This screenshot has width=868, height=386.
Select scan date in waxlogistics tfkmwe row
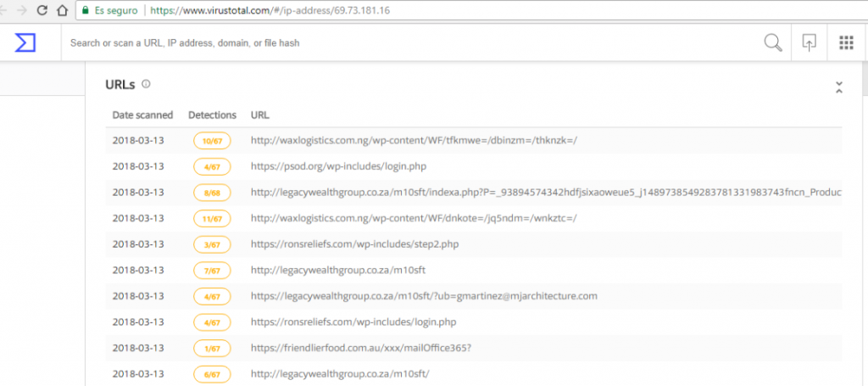click(138, 141)
